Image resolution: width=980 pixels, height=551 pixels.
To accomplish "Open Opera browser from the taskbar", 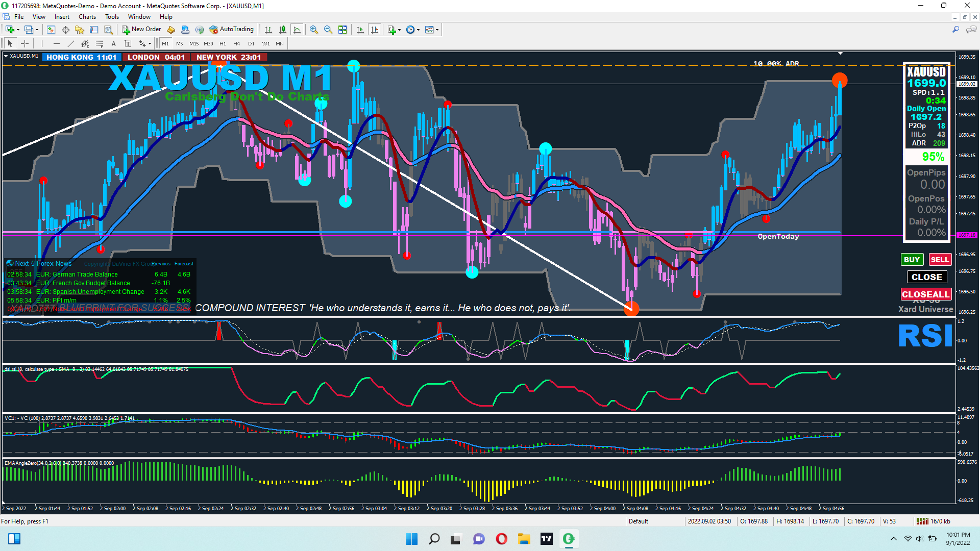I will pyautogui.click(x=501, y=539).
